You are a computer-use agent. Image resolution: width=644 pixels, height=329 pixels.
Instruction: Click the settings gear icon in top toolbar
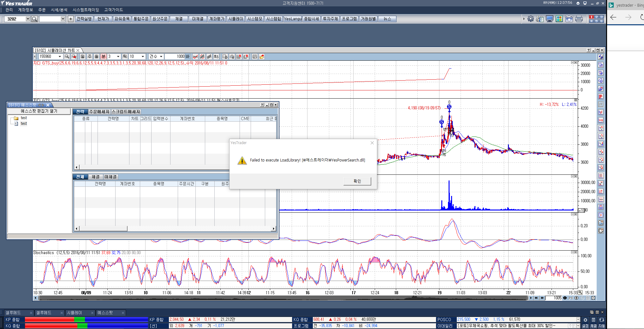(531, 19)
